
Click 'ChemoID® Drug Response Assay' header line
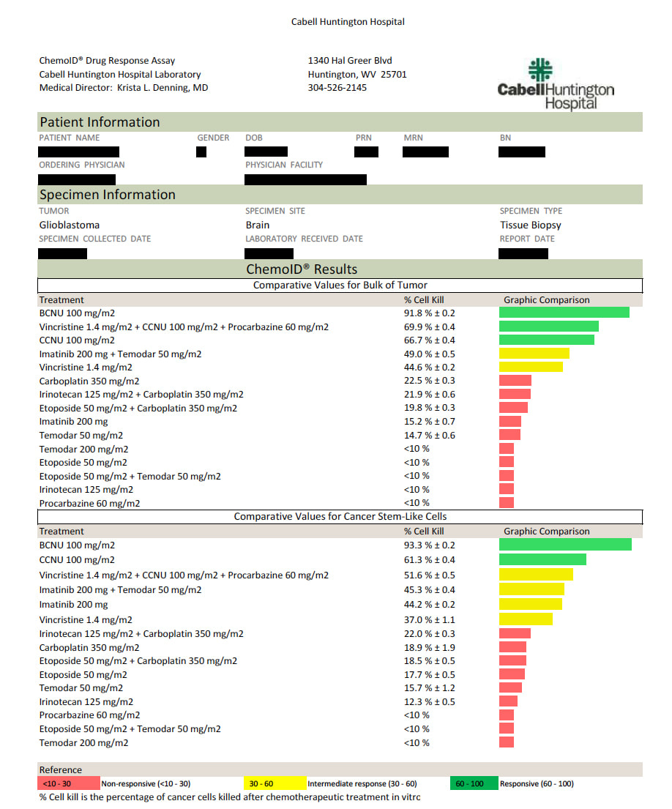pyautogui.click(x=108, y=60)
